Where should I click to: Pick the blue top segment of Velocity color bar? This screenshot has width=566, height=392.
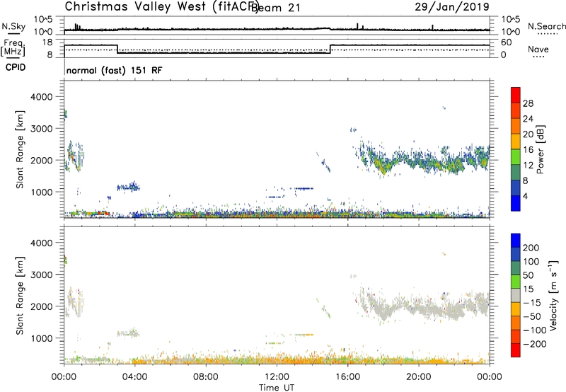pos(516,241)
